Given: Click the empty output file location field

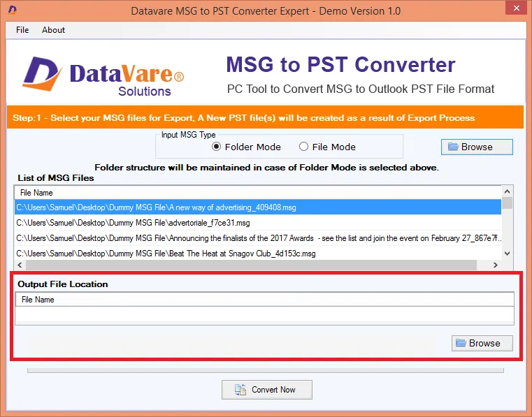Looking at the screenshot, I should coord(265,314).
